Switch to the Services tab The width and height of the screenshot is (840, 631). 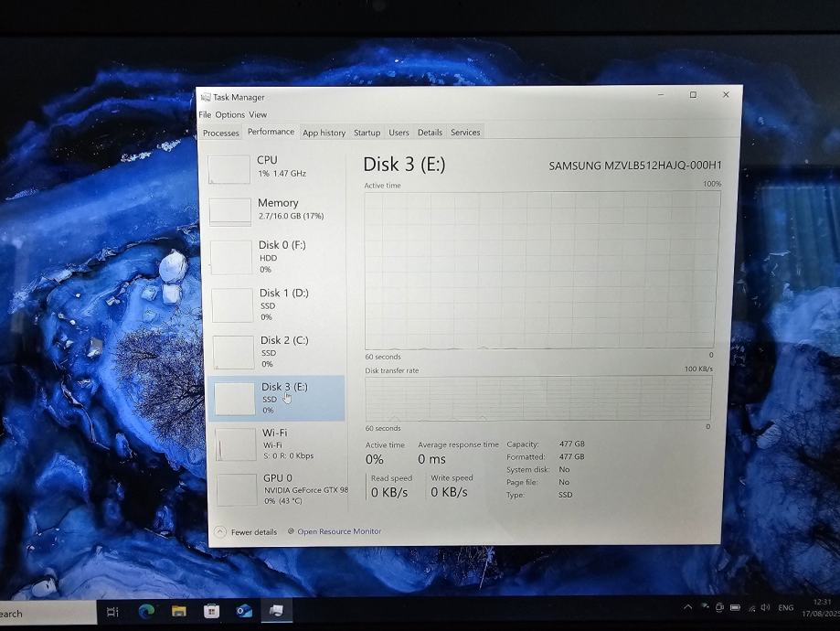tap(465, 132)
